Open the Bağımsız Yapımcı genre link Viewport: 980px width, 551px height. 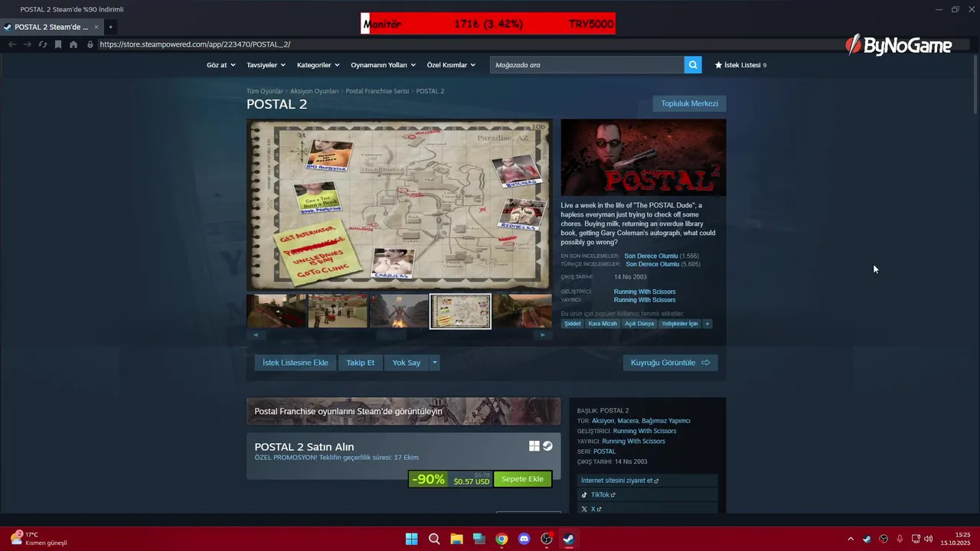[x=666, y=421]
